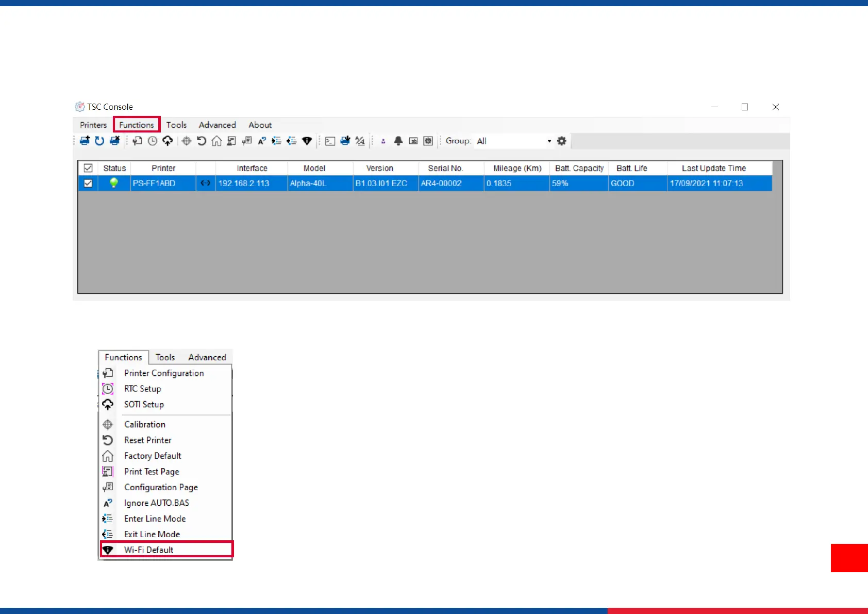Click the IP address 192.168.2.113 cell

pos(252,183)
